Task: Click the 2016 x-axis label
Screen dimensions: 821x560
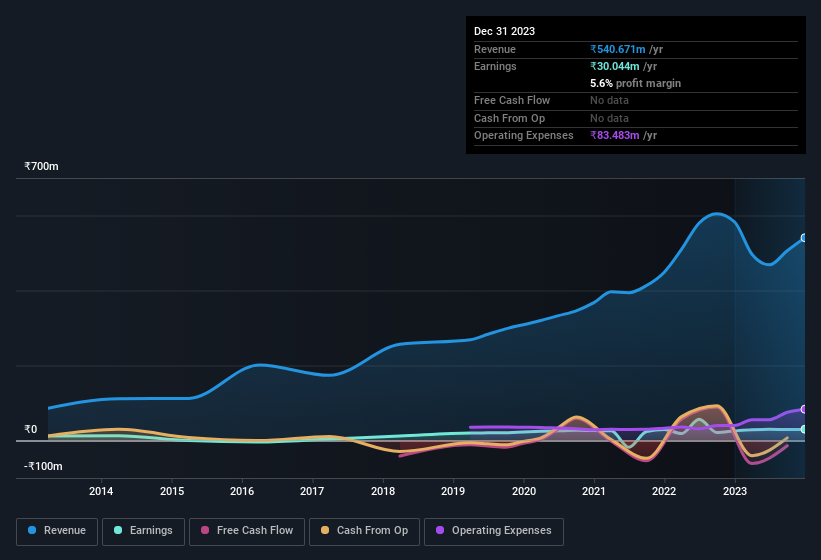Action: [242, 491]
